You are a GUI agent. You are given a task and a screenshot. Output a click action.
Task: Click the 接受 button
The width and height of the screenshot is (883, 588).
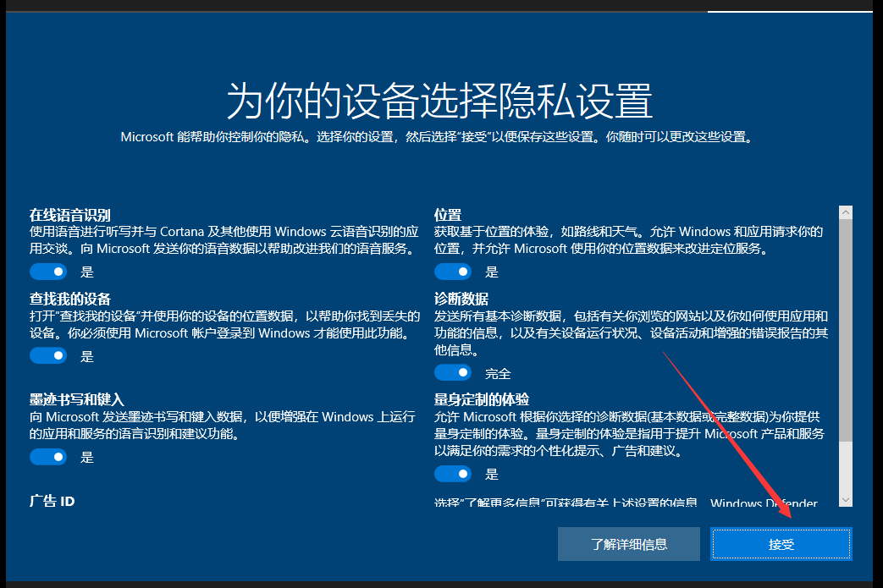[x=781, y=544]
